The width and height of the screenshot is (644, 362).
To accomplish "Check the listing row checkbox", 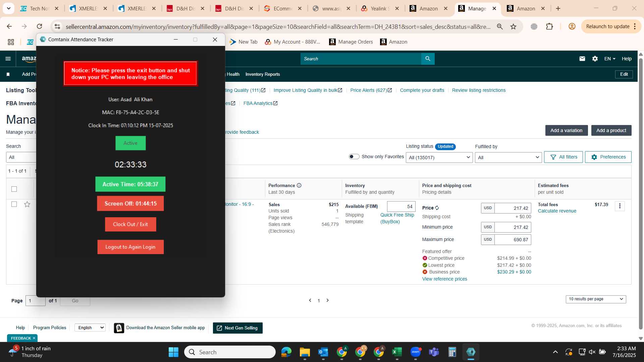I will click(14, 204).
